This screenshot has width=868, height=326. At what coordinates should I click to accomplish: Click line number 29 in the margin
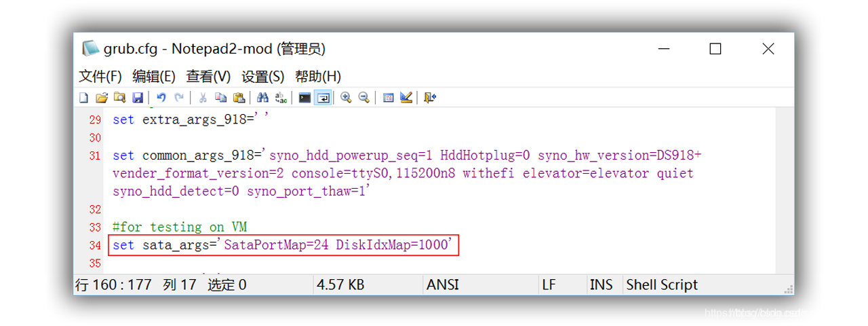coord(94,120)
